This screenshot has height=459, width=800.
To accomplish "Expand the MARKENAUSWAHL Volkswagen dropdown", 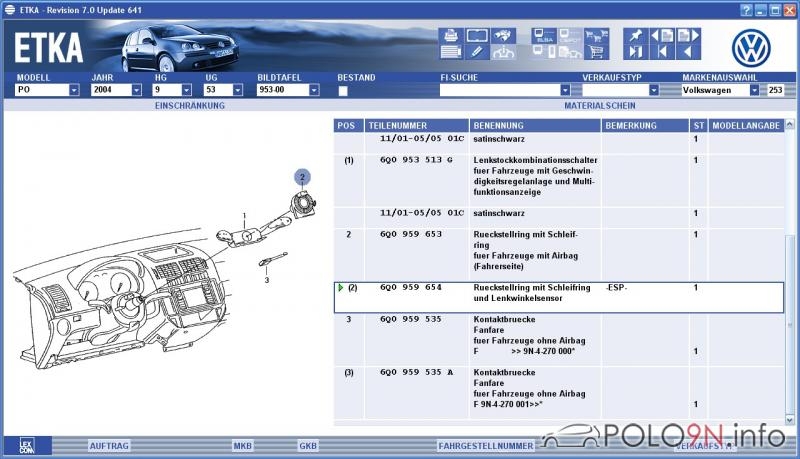I will 755,90.
